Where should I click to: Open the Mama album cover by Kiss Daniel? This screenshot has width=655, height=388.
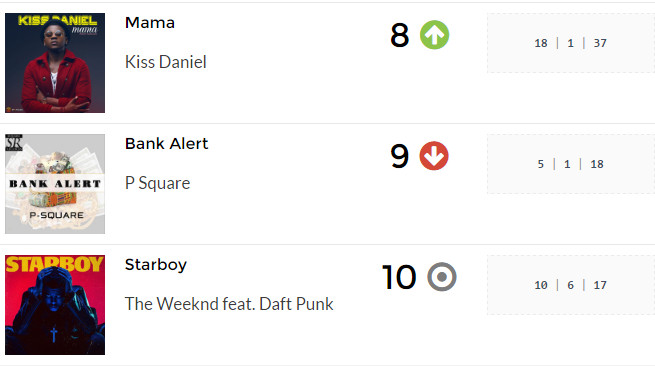point(55,63)
